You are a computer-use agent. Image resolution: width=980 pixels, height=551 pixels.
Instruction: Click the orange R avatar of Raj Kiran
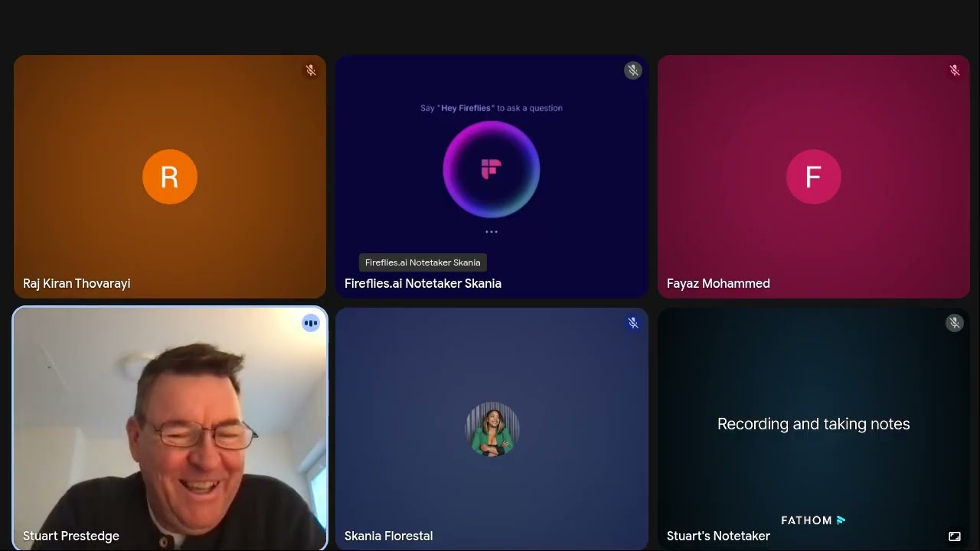tap(170, 177)
